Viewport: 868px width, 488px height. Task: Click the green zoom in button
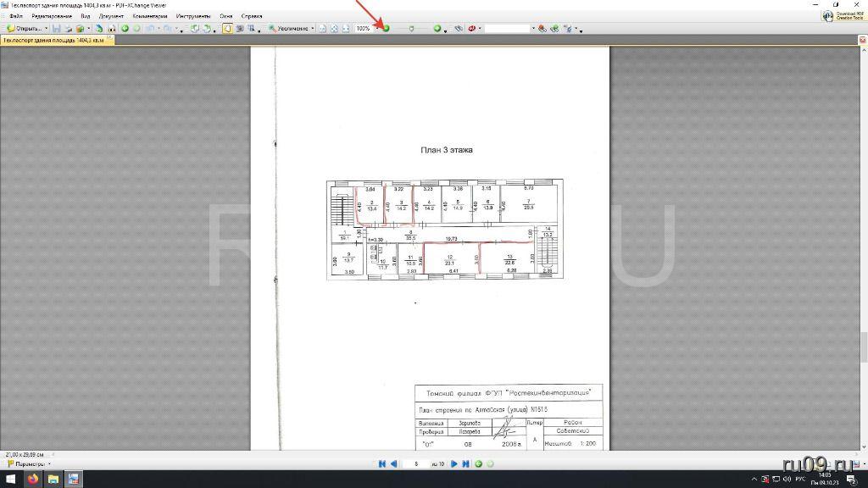[x=437, y=28]
